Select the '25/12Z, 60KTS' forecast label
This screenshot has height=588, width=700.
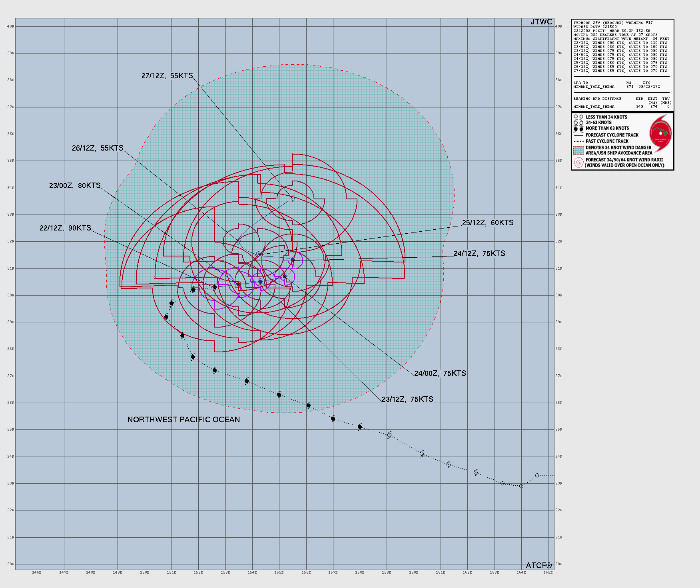[x=488, y=223]
